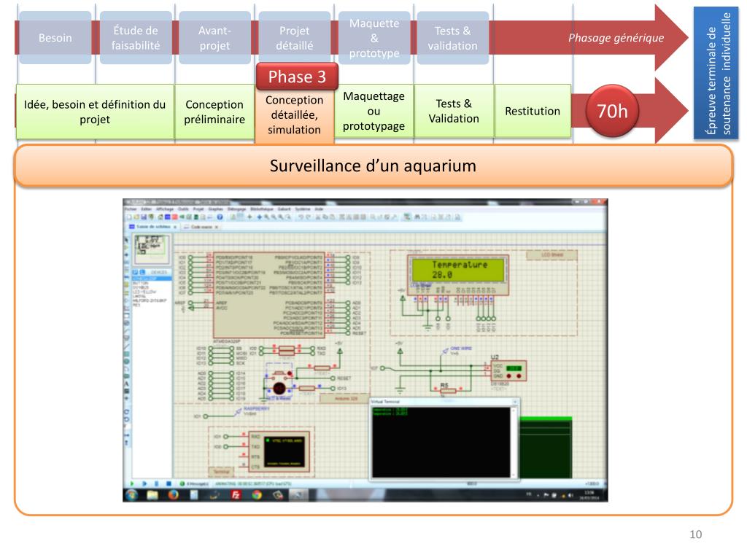Open the Débogage menu
The width and height of the screenshot is (747, 560).
[236, 209]
